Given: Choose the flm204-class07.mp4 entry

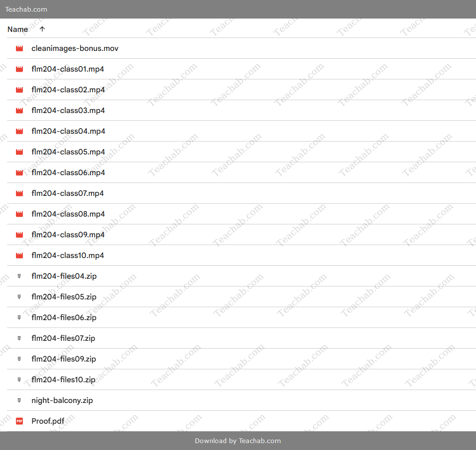Looking at the screenshot, I should [68, 193].
